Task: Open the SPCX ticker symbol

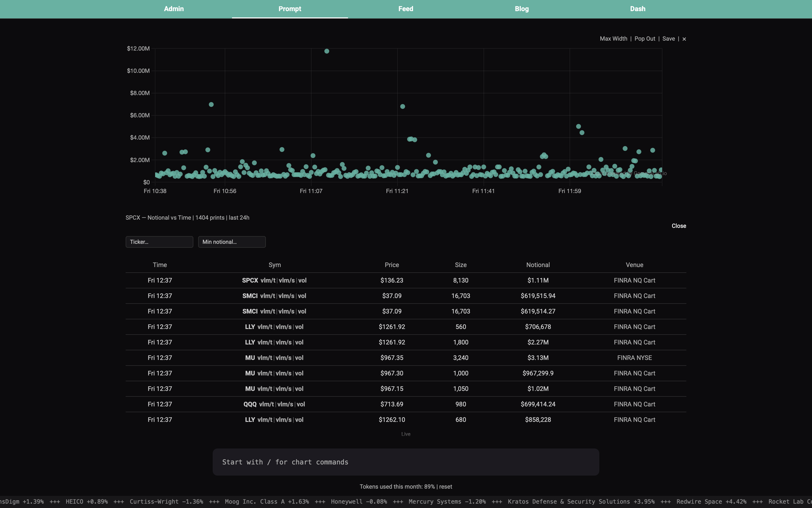Action: pos(250,280)
